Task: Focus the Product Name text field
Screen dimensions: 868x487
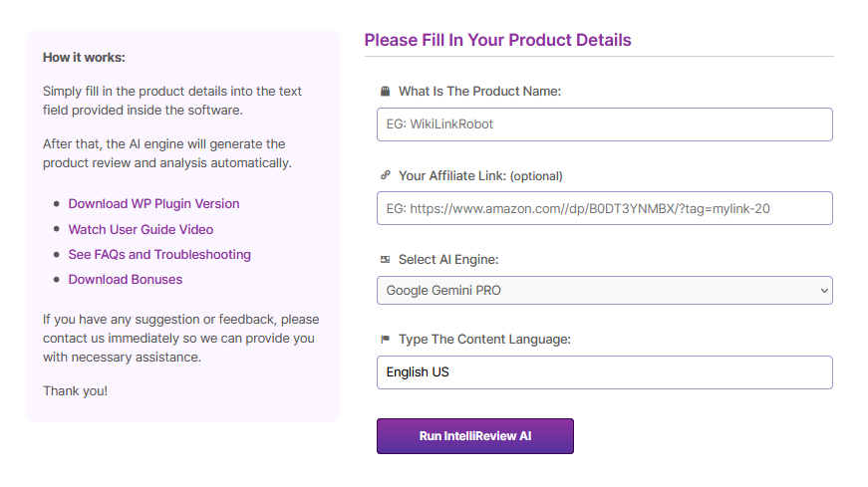Action: tap(604, 124)
